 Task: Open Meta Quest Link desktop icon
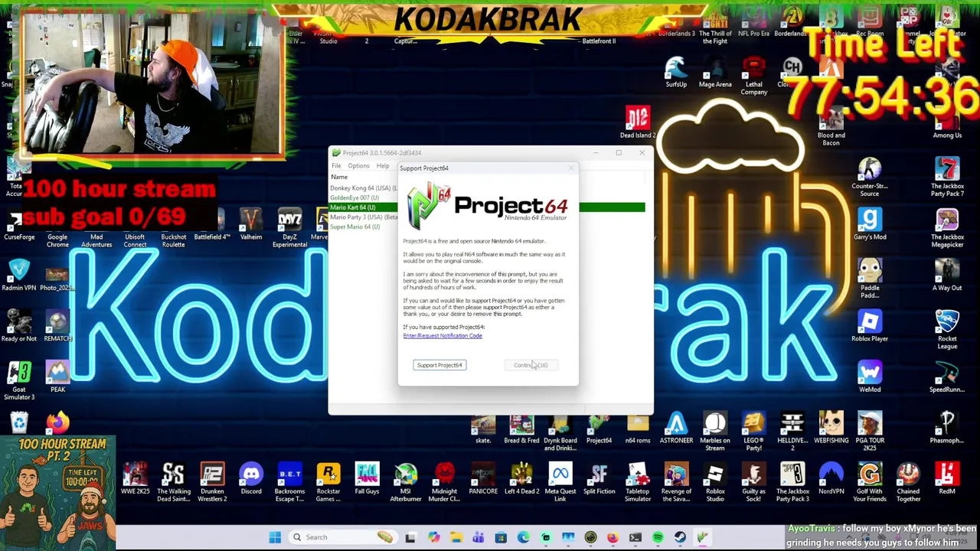point(560,483)
